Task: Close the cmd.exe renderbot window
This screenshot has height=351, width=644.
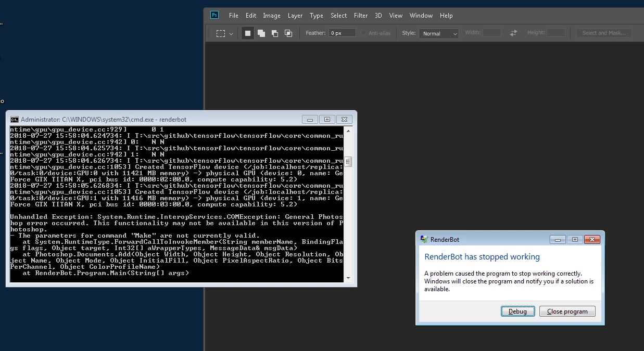Action: pos(344,120)
